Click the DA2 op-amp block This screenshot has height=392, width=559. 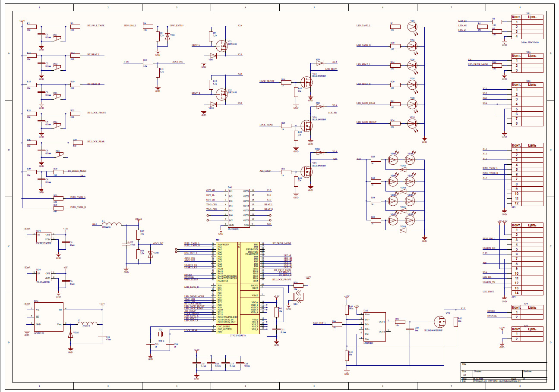point(374,327)
